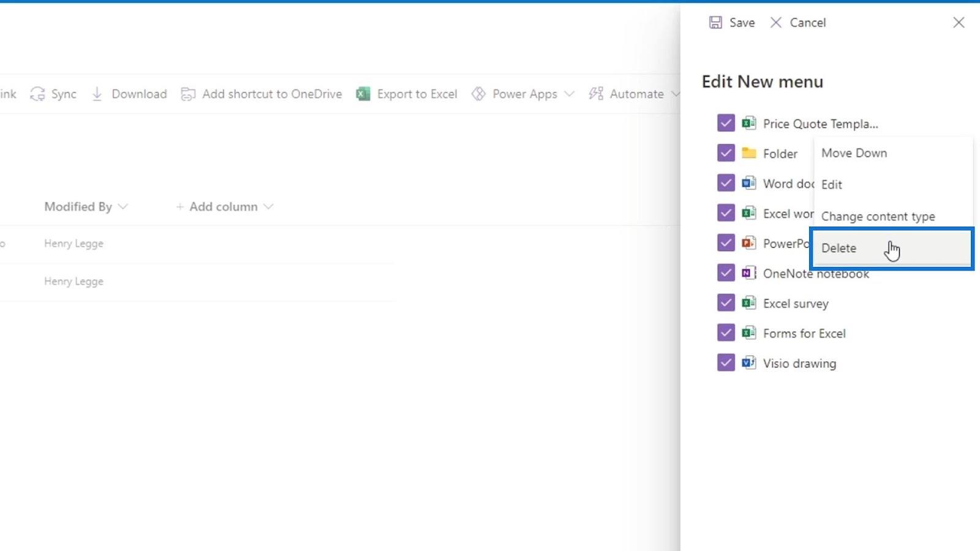Click the yellow Folder icon
The image size is (980, 551).
(x=748, y=153)
